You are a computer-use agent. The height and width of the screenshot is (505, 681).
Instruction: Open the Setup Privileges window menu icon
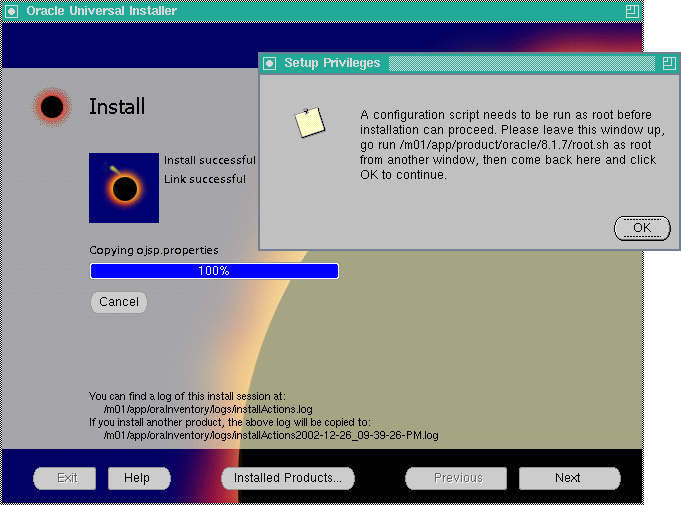(x=269, y=63)
